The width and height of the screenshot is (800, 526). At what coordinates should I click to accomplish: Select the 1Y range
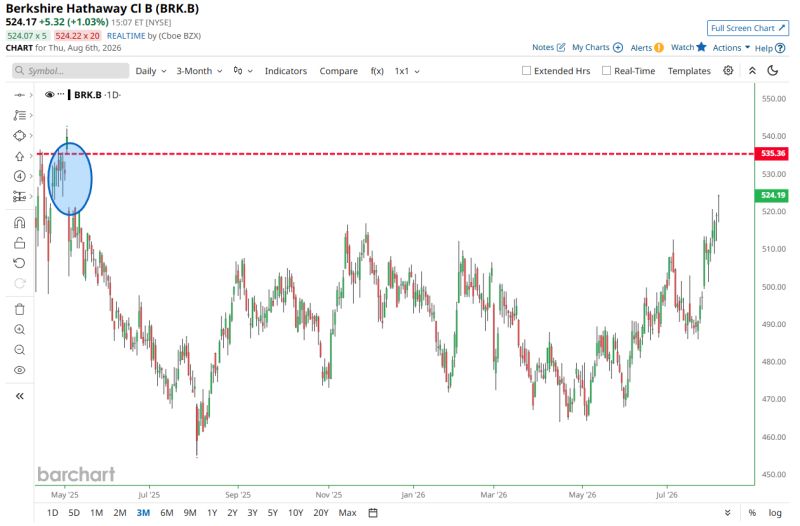click(212, 513)
